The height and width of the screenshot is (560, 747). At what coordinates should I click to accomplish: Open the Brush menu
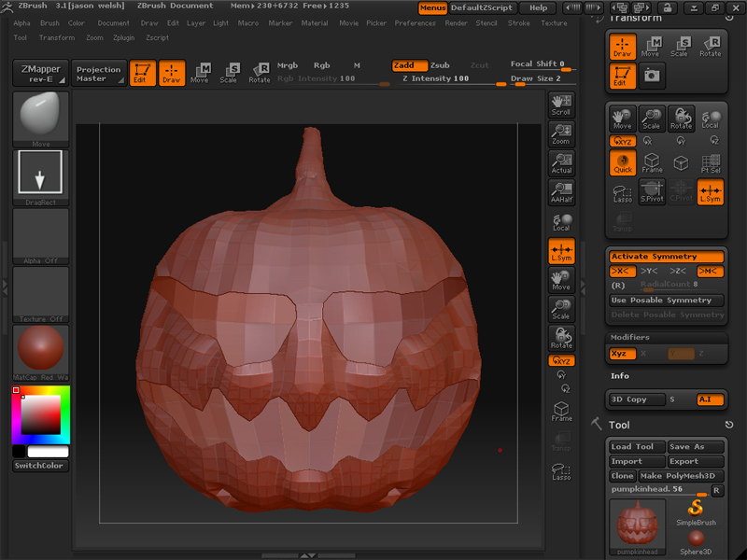click(49, 22)
